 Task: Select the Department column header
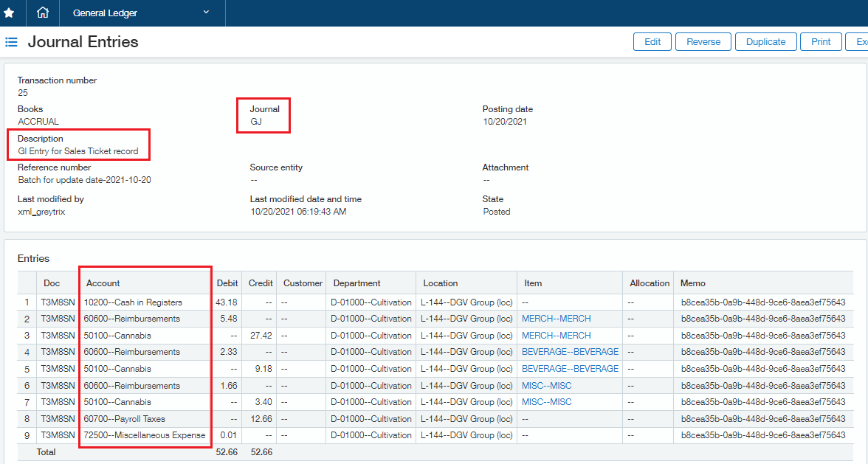(x=356, y=283)
